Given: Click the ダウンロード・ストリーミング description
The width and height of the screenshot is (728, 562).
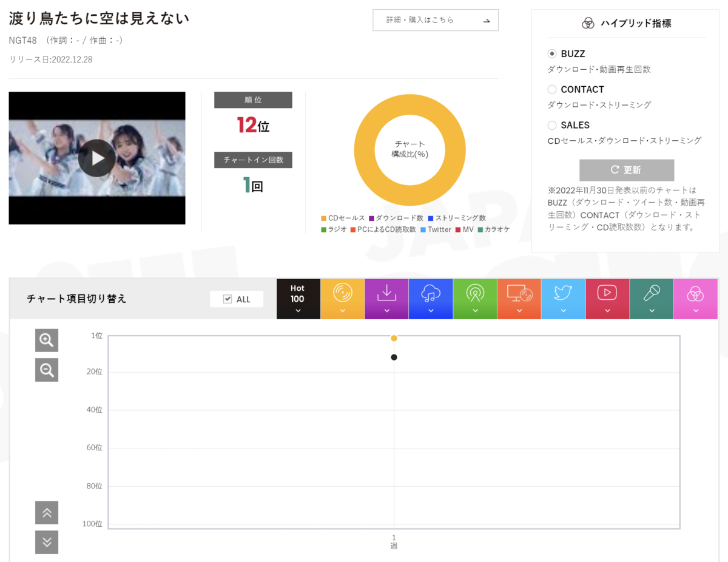Looking at the screenshot, I should point(599,105).
